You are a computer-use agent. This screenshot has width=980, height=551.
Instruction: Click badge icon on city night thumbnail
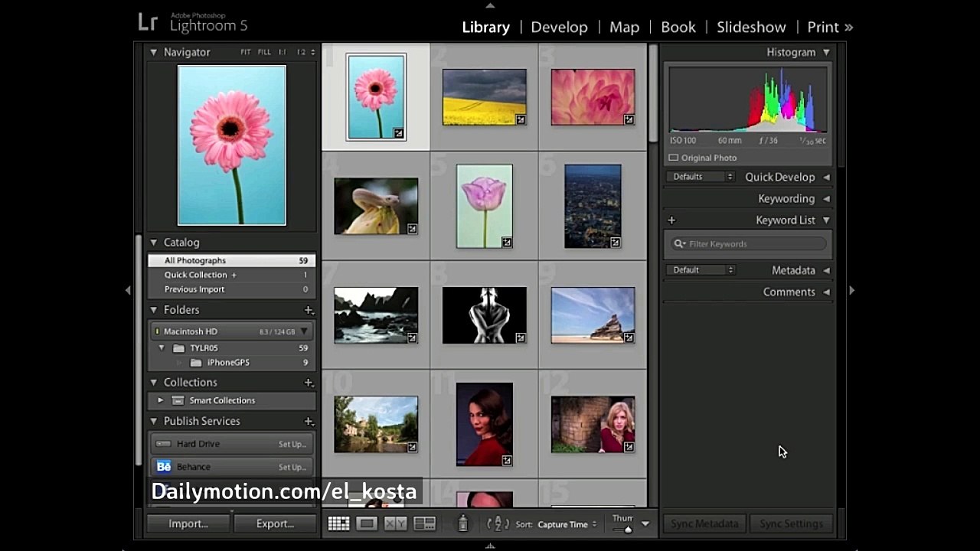tap(615, 242)
